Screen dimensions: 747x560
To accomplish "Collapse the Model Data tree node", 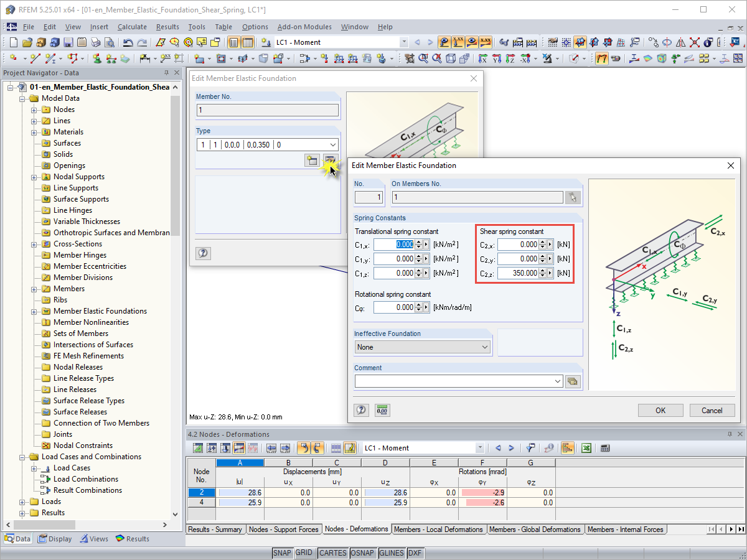I will pos(23,98).
